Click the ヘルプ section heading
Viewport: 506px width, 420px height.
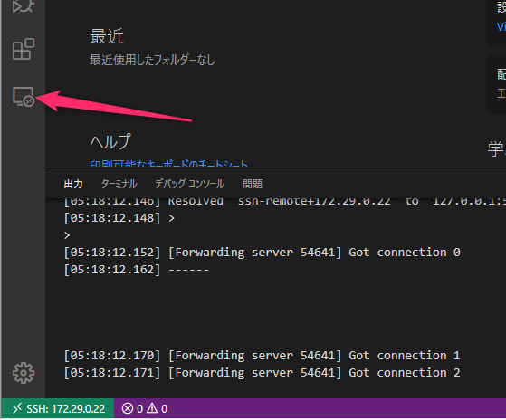(x=110, y=141)
